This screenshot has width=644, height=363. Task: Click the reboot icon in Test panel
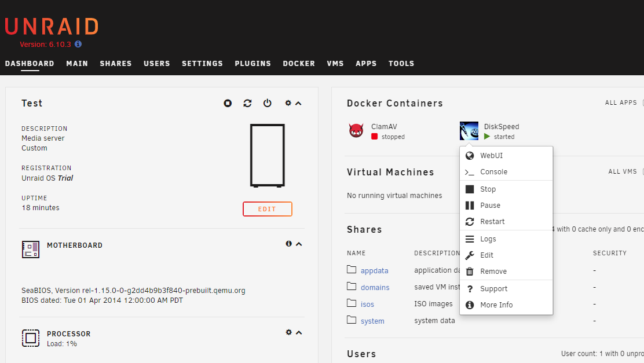pyautogui.click(x=247, y=103)
